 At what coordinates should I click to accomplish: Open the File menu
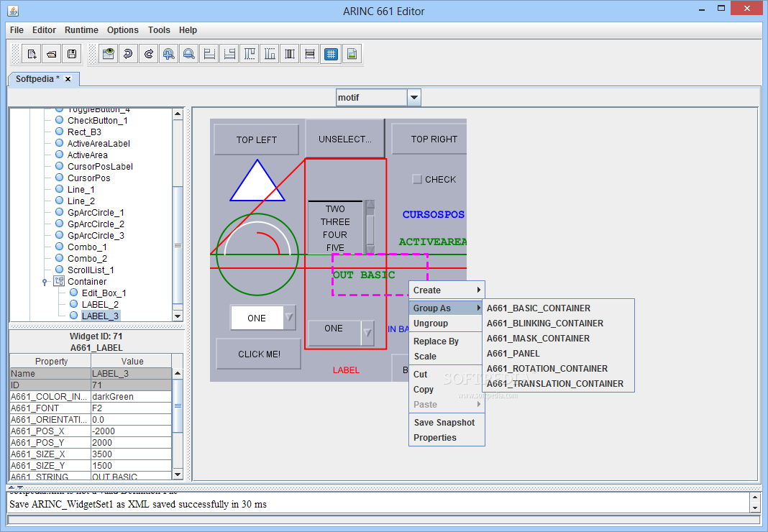tap(17, 30)
